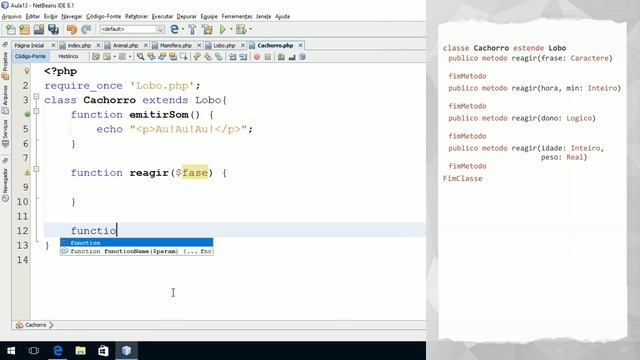Click the greyed Redo arrow icon
This screenshot has height=360, width=640.
click(x=86, y=29)
